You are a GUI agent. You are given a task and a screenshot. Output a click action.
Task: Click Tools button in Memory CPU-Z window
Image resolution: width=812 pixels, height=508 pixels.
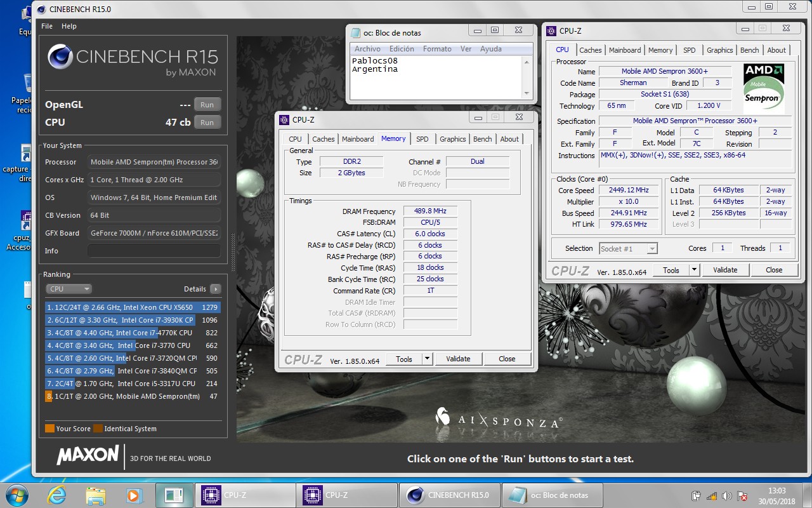404,359
